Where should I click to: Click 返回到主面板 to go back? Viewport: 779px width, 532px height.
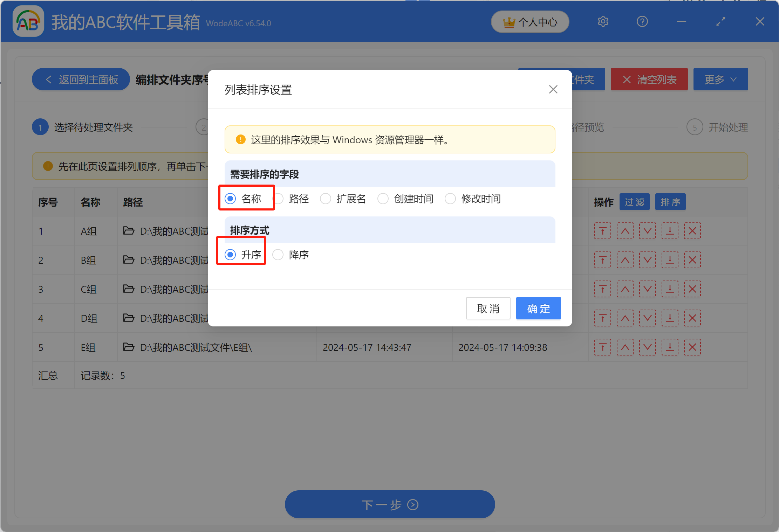coord(81,79)
